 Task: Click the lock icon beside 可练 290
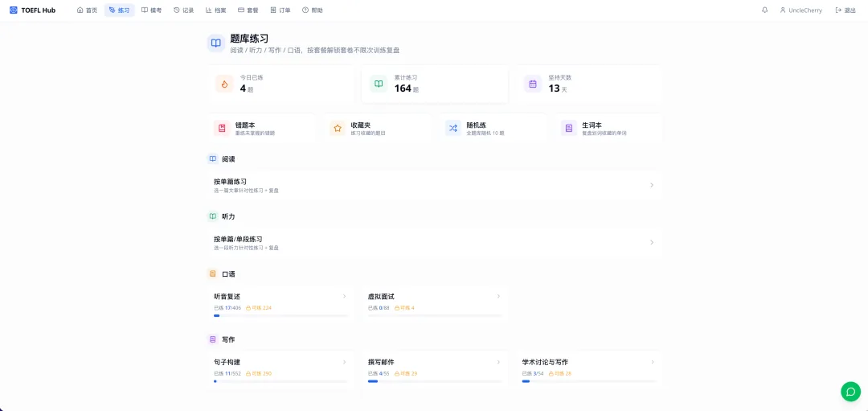[248, 374]
